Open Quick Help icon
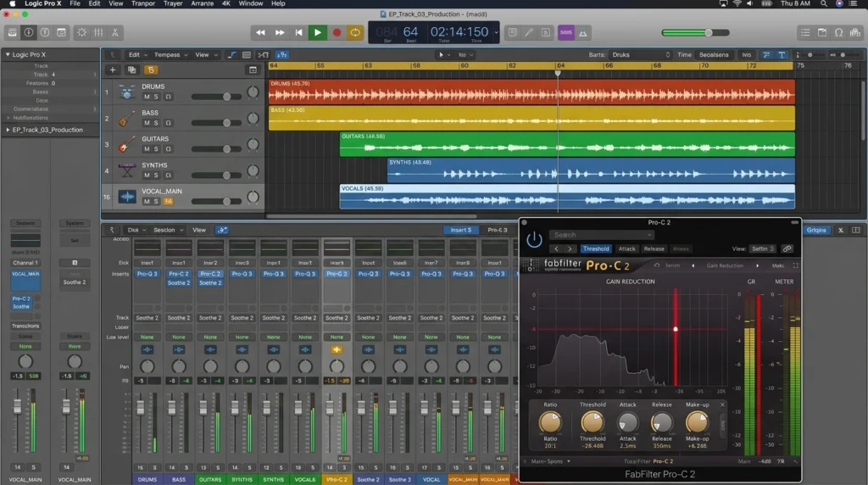Image resolution: width=868 pixels, height=485 pixels. tap(45, 33)
